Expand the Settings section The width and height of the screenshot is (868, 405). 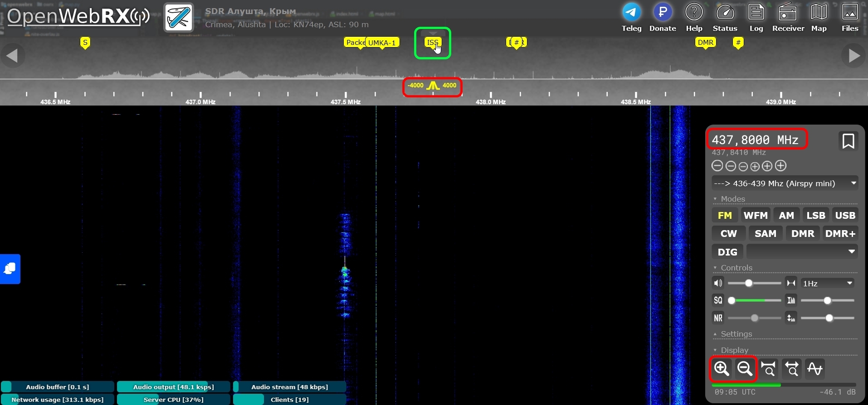736,334
